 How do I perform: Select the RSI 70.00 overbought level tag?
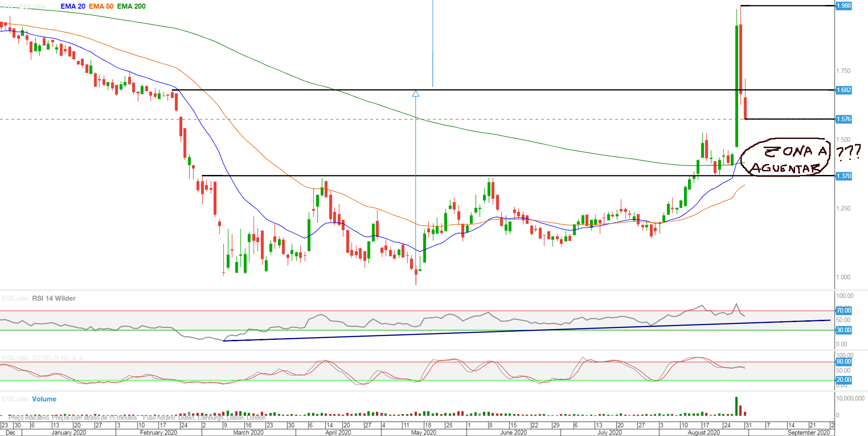pos(843,310)
